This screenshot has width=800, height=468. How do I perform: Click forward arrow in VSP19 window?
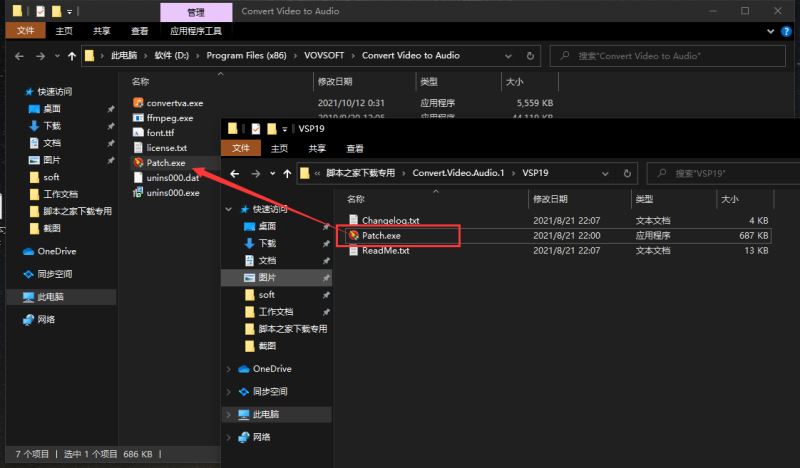click(x=256, y=174)
